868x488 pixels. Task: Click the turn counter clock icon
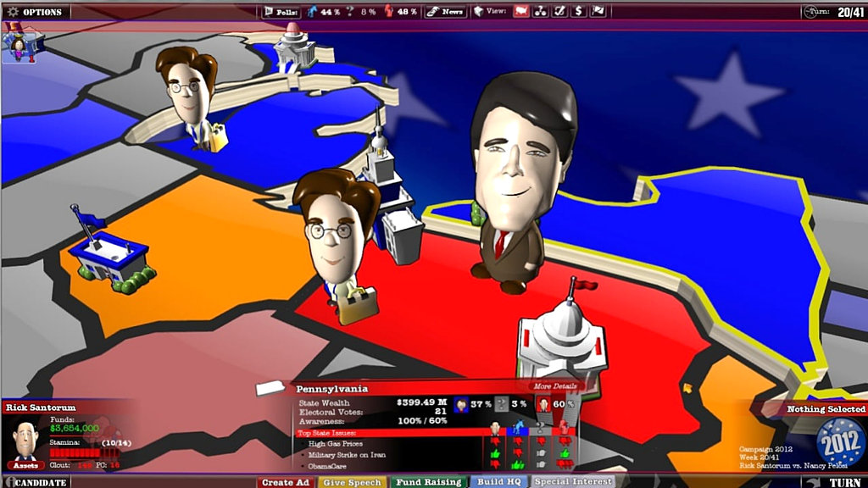(x=810, y=12)
